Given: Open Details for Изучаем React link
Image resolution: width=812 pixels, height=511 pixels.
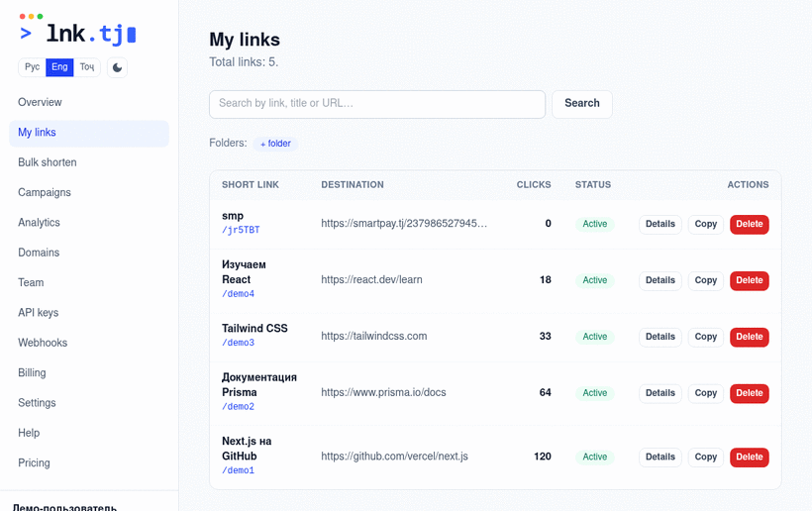Looking at the screenshot, I should [x=660, y=280].
